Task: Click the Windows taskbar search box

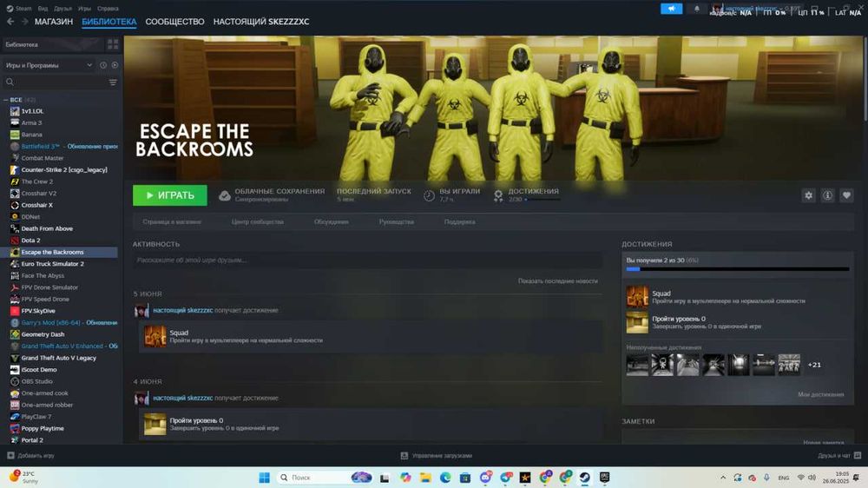Action: tap(324, 478)
